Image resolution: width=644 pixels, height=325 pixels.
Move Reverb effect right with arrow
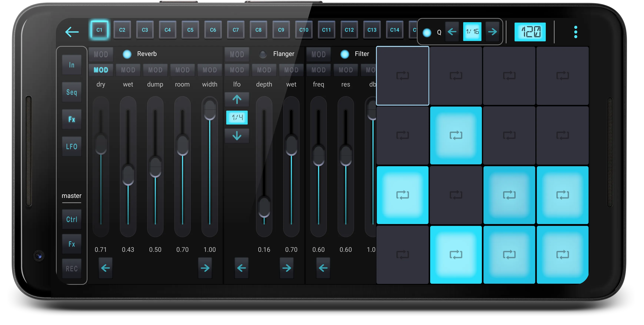click(205, 268)
